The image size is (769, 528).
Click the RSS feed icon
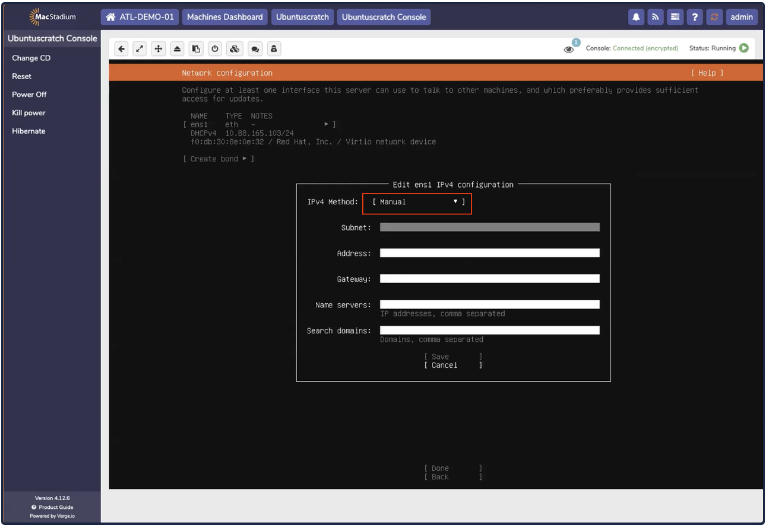(x=656, y=17)
